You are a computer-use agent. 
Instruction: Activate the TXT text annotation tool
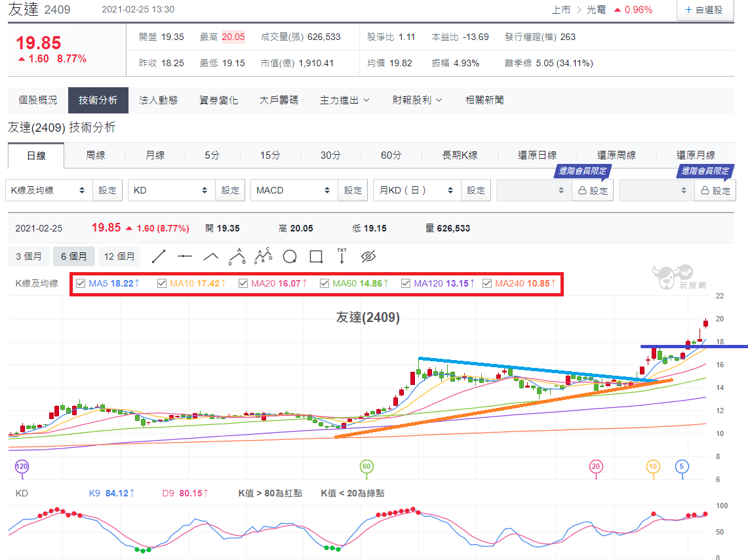(342, 256)
